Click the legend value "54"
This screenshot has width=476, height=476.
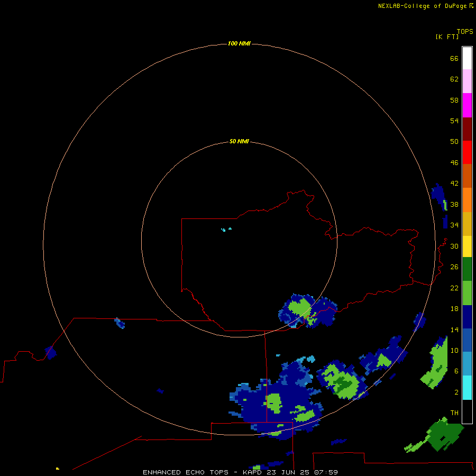point(454,121)
